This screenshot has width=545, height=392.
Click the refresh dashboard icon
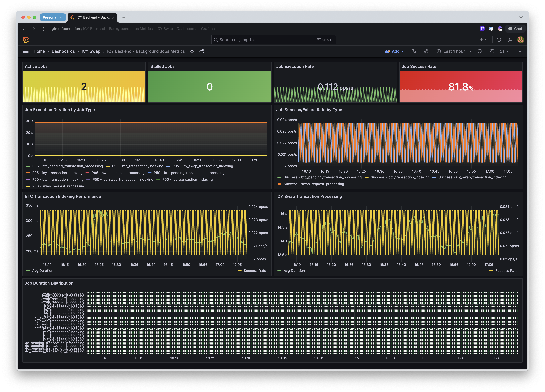[x=492, y=51]
